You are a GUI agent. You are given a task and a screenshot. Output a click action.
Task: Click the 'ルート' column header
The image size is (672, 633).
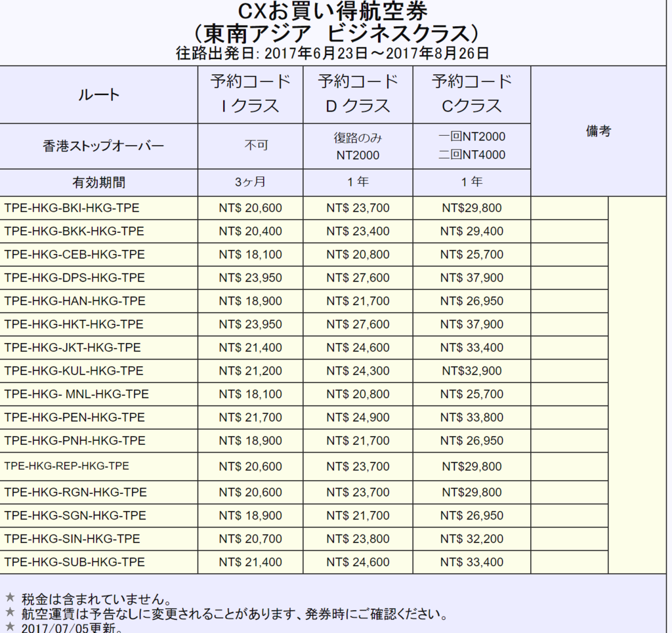(98, 94)
